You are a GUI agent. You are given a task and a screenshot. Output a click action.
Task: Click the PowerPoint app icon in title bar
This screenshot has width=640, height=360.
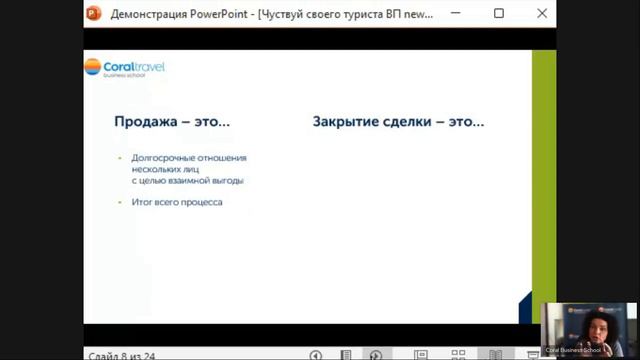coord(94,13)
